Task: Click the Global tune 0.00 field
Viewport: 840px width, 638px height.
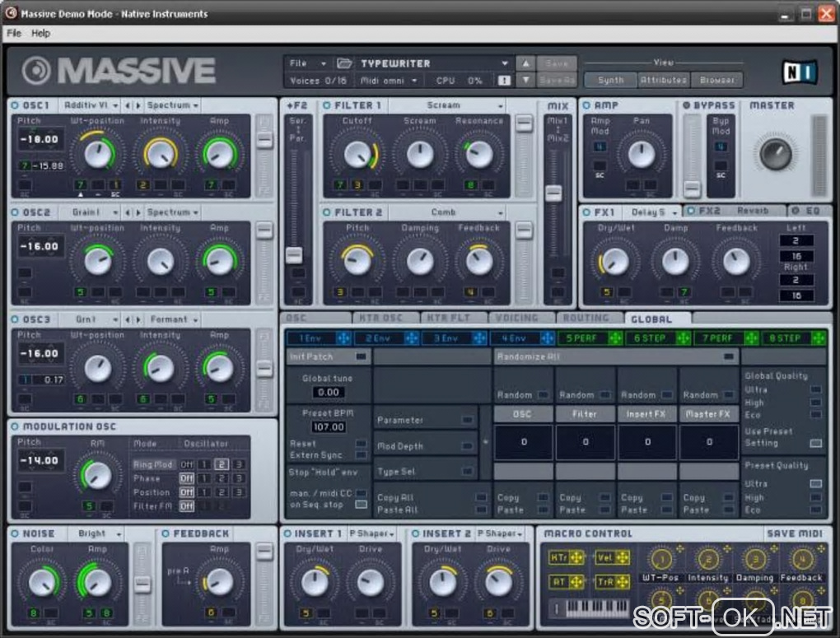Action: pyautogui.click(x=329, y=393)
